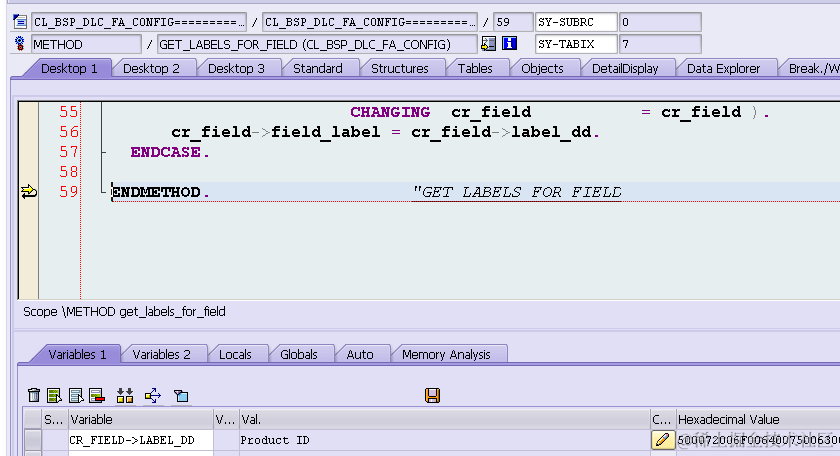The image size is (840, 456).
Task: Open the Memory Analysis tab
Action: click(446, 354)
